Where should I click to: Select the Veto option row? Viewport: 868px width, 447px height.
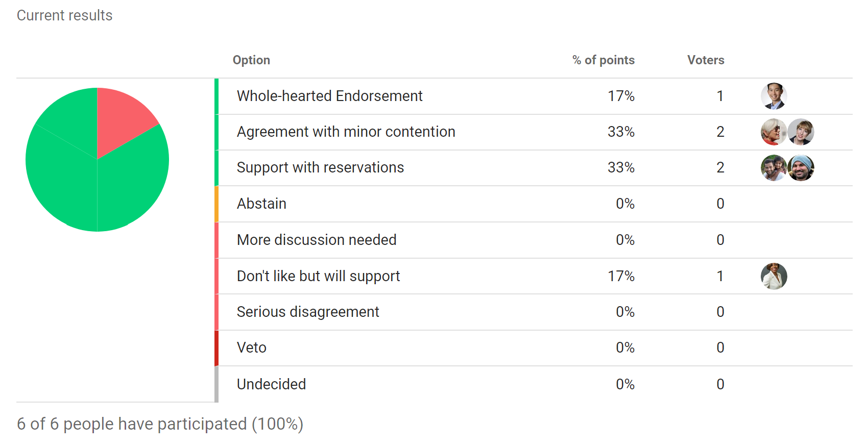coord(534,348)
